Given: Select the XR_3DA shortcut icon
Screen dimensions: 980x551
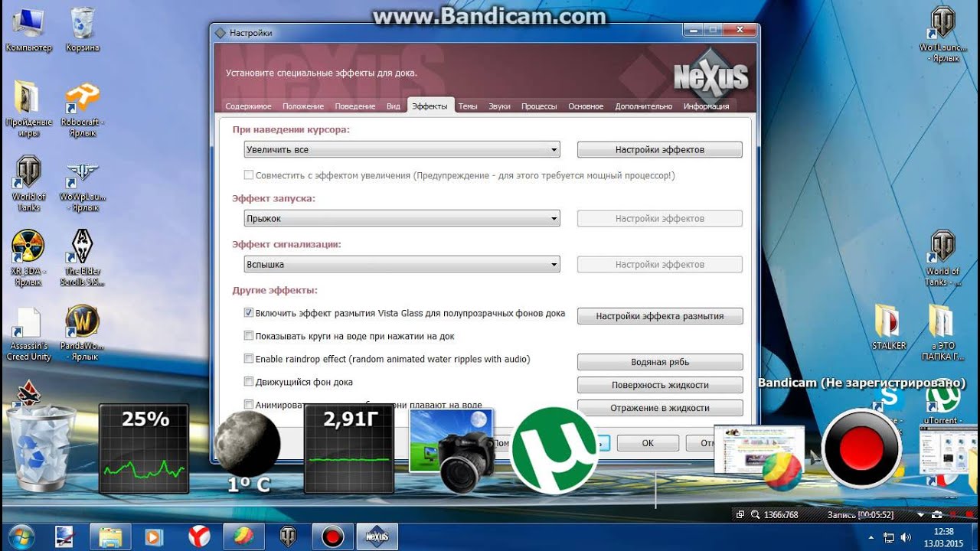Looking at the screenshot, I should (28, 257).
